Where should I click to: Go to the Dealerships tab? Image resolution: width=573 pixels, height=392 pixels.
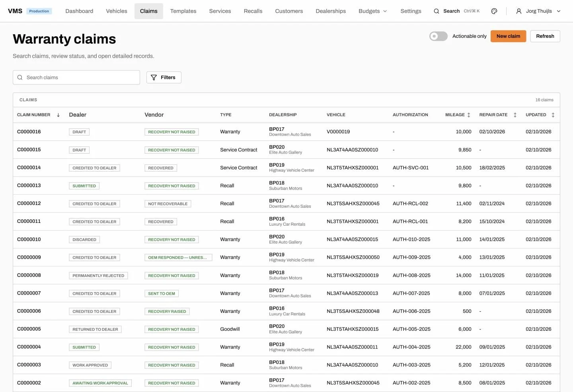[331, 11]
